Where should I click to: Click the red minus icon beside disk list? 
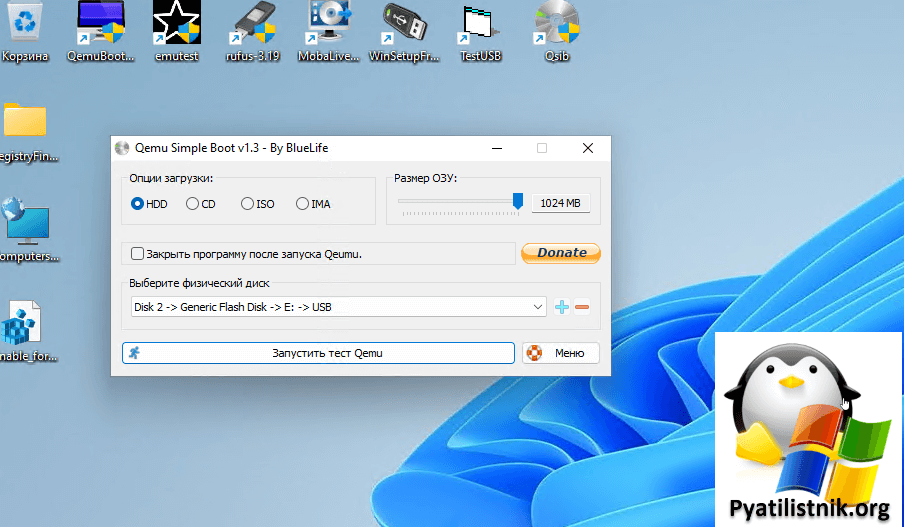point(582,307)
